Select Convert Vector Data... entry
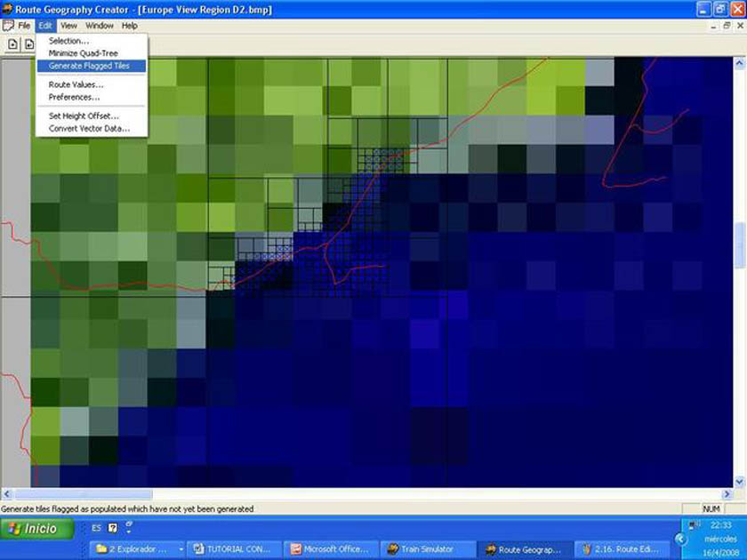The height and width of the screenshot is (560, 747). pos(89,128)
